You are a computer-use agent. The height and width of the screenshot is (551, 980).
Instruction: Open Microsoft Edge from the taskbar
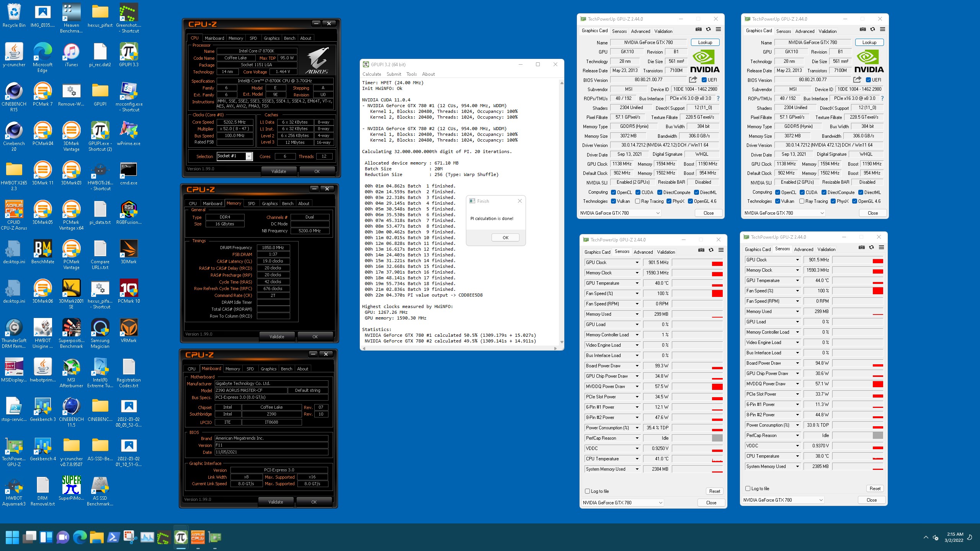[80, 537]
